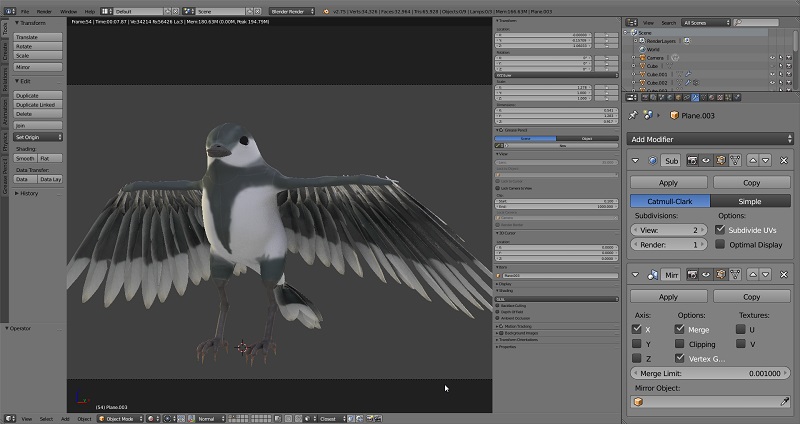Click the Mirror modifier's render camera icon

[x=692, y=275]
